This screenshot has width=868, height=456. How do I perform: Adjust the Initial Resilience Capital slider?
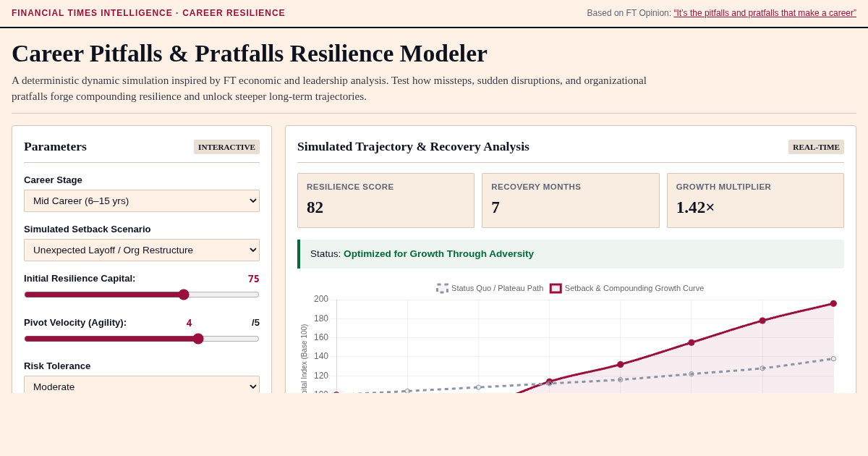142,295
